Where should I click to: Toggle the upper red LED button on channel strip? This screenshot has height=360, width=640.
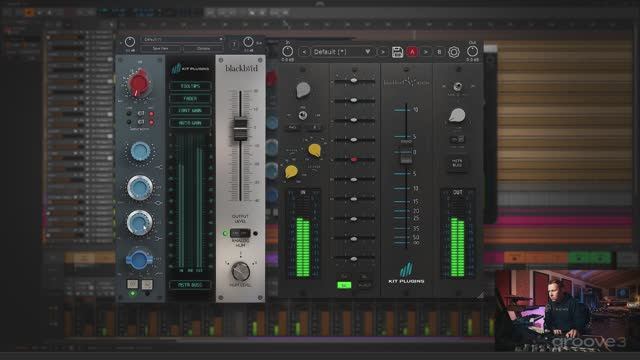(151, 114)
